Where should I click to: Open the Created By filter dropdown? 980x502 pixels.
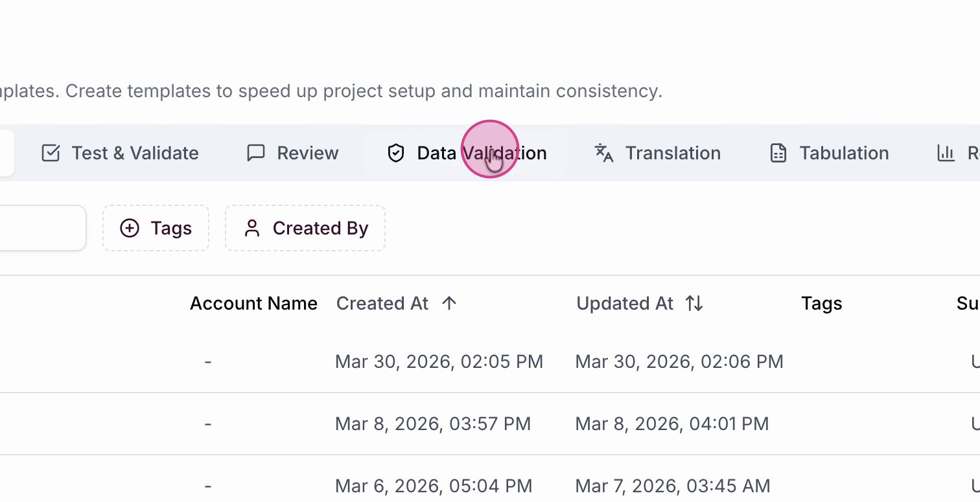[x=305, y=228]
